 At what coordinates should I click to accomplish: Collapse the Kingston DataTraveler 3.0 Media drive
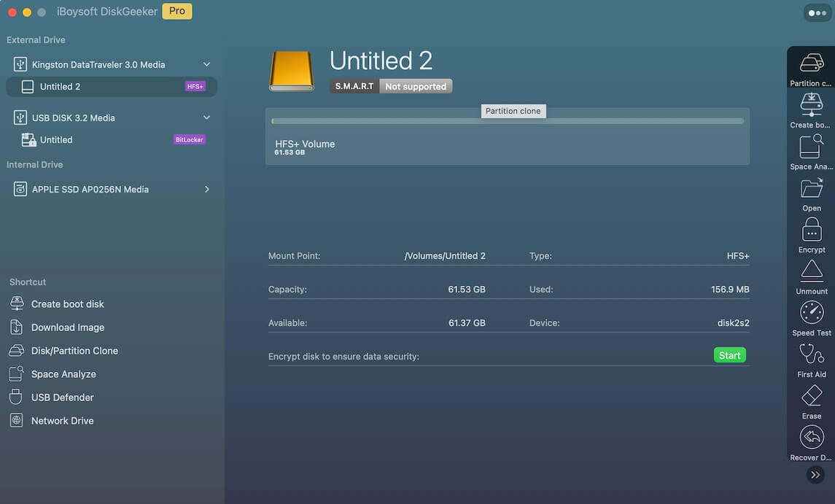(x=206, y=65)
